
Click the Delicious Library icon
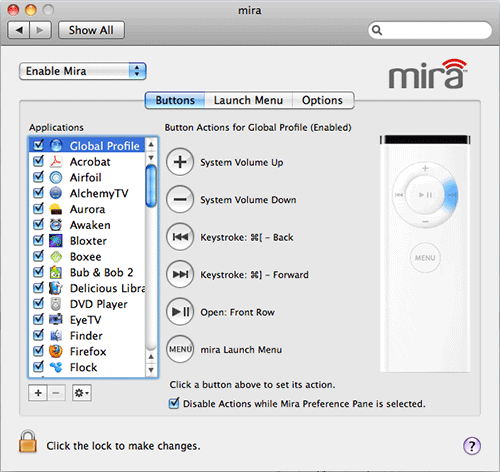[x=56, y=288]
